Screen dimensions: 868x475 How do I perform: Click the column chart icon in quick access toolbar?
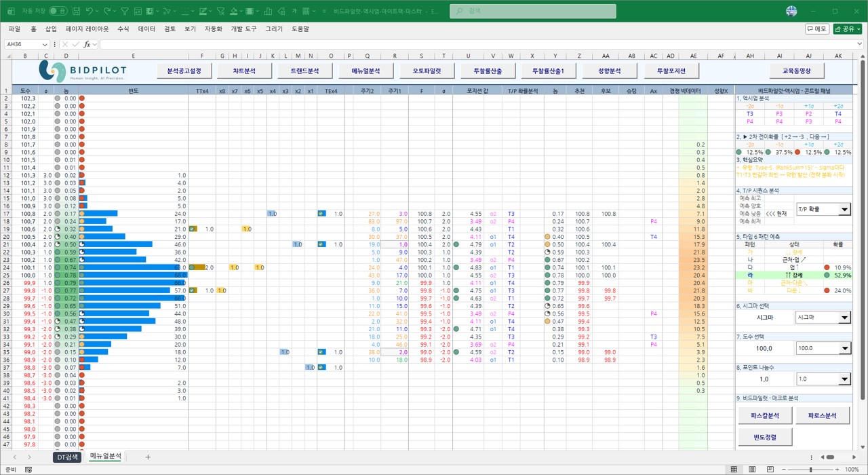point(268,11)
